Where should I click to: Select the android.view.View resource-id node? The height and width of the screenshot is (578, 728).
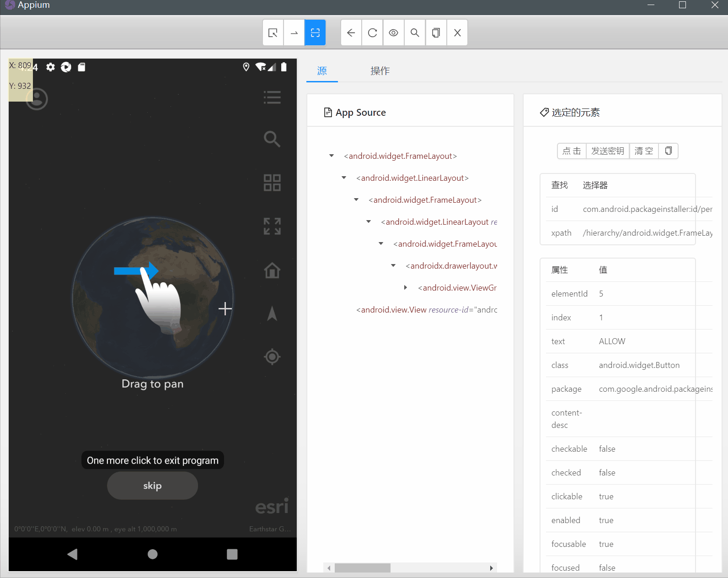[427, 310]
